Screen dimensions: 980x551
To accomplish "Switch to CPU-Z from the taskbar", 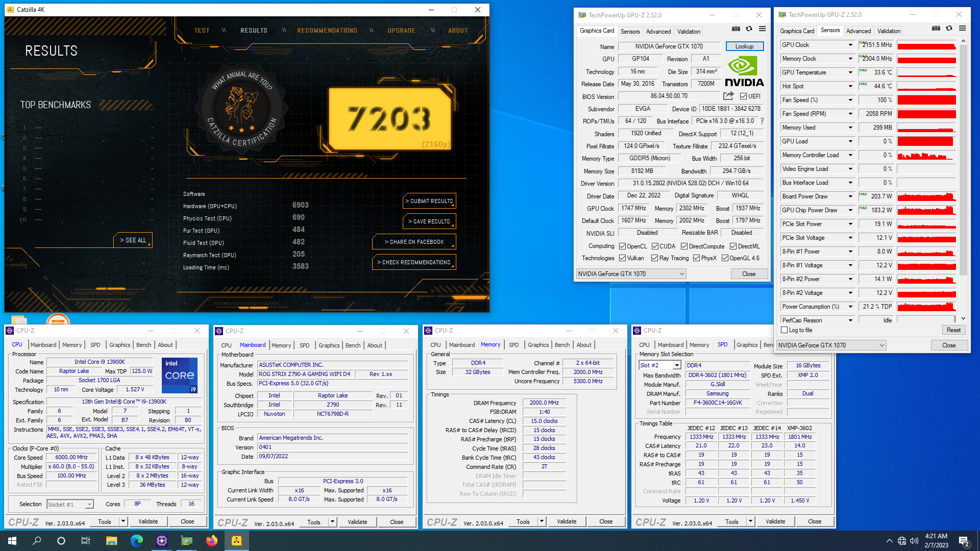I will (161, 541).
